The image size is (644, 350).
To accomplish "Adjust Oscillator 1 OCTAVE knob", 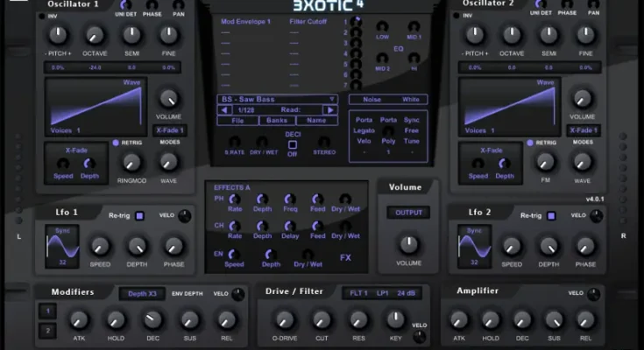I will [95, 36].
